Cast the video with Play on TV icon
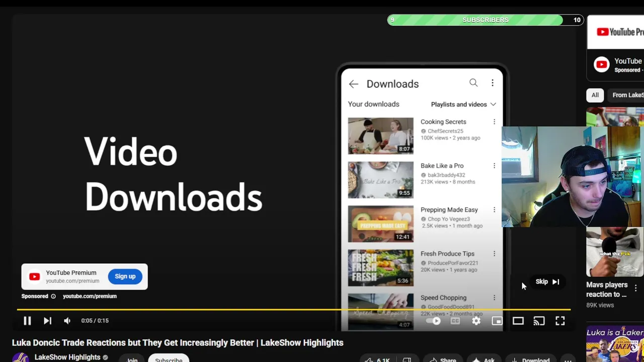Image resolution: width=644 pixels, height=362 pixels. click(x=539, y=321)
